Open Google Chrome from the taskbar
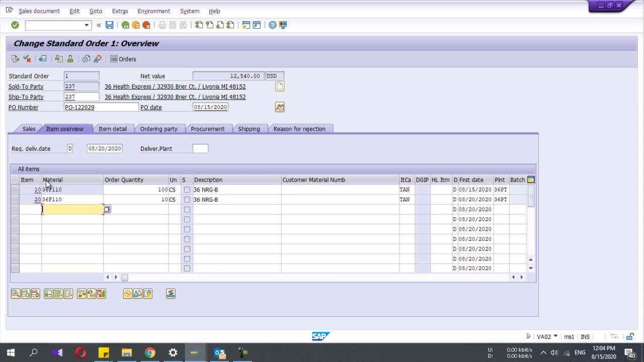644x362 pixels. pos(150,352)
